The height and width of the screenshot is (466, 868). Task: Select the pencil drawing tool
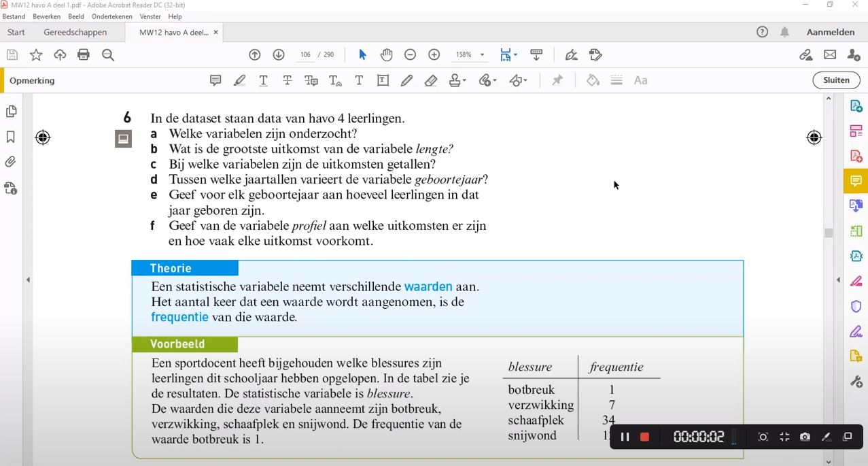point(406,80)
